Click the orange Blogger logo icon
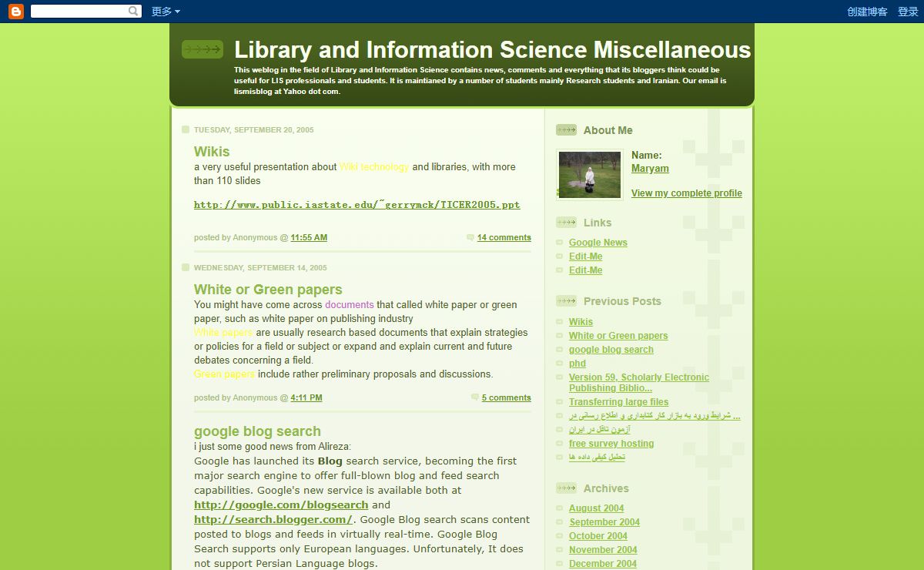 point(16,12)
